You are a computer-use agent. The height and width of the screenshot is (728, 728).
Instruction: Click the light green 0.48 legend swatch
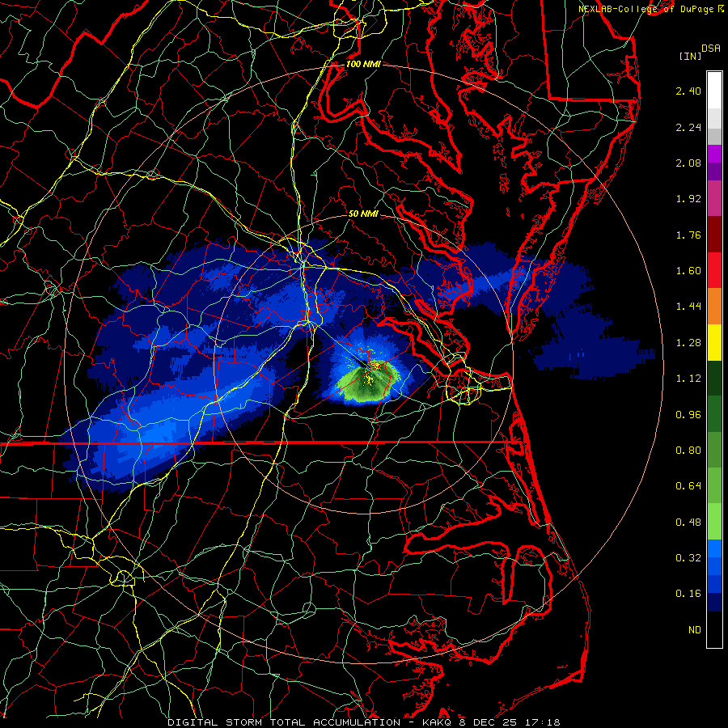(x=714, y=522)
